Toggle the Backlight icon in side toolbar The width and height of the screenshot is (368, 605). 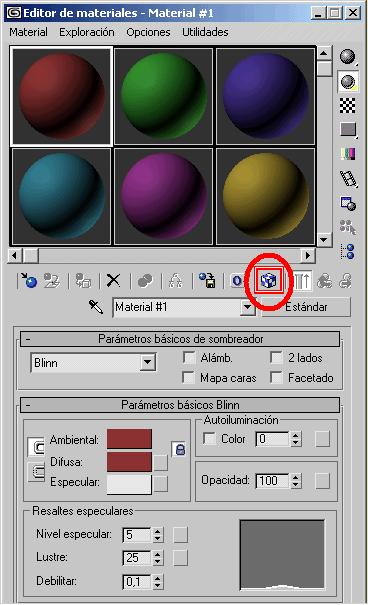click(x=348, y=82)
